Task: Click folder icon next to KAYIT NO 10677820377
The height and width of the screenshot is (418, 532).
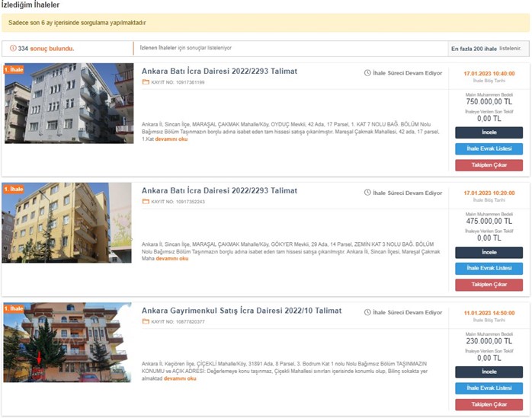Action: click(x=146, y=322)
